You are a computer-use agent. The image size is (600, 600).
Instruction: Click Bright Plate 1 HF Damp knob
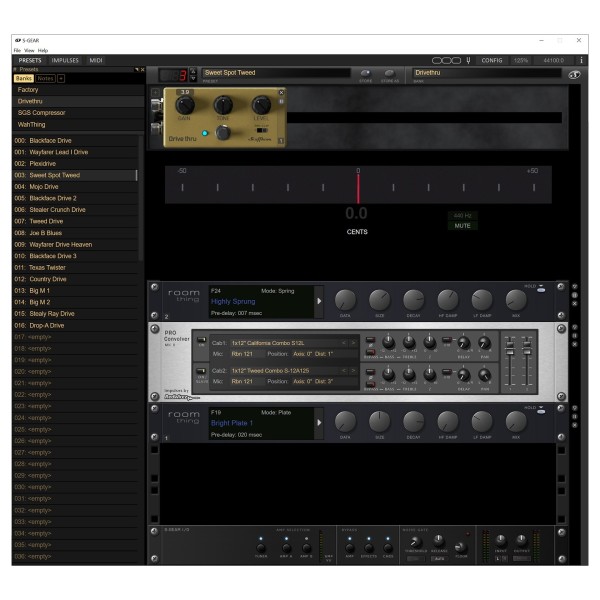coord(448,422)
